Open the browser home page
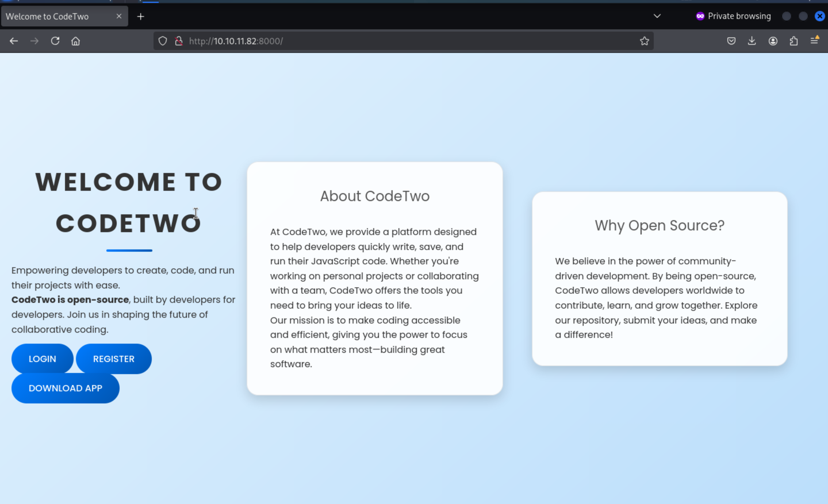Image resolution: width=828 pixels, height=504 pixels. click(76, 41)
